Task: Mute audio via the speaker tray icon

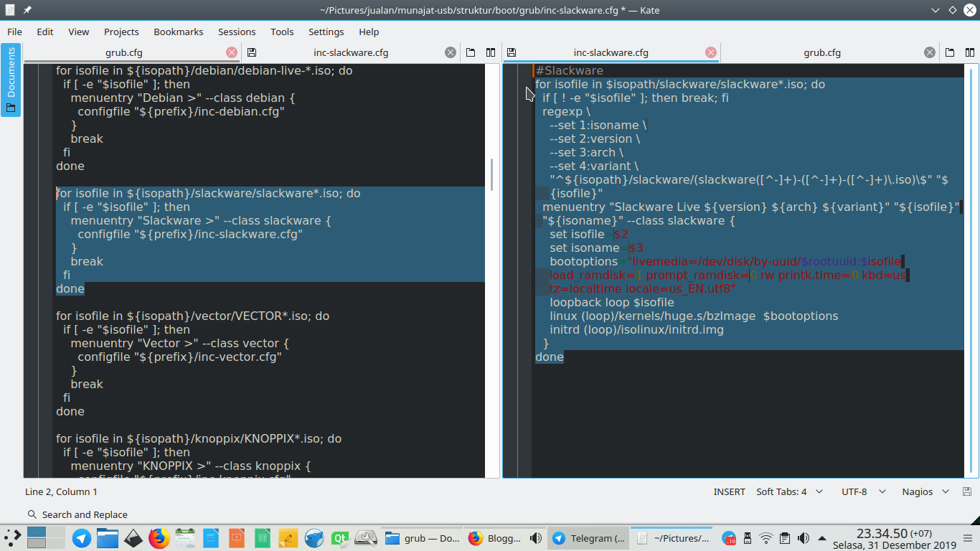Action: (x=804, y=538)
